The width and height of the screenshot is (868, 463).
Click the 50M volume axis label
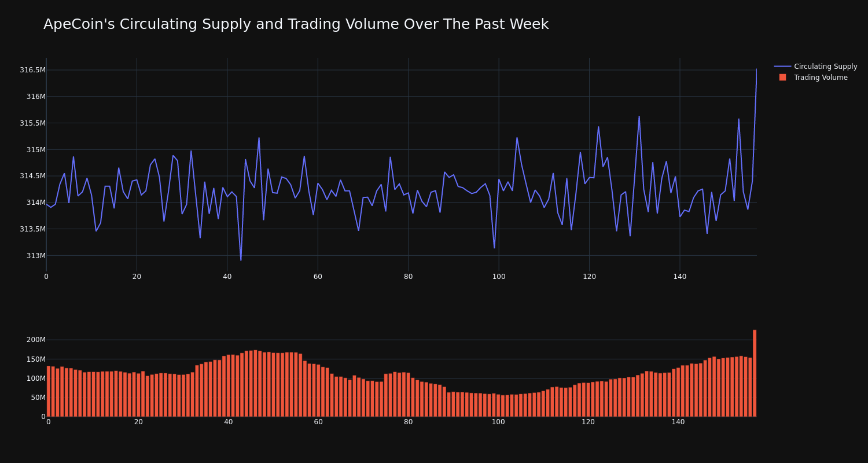[38, 398]
